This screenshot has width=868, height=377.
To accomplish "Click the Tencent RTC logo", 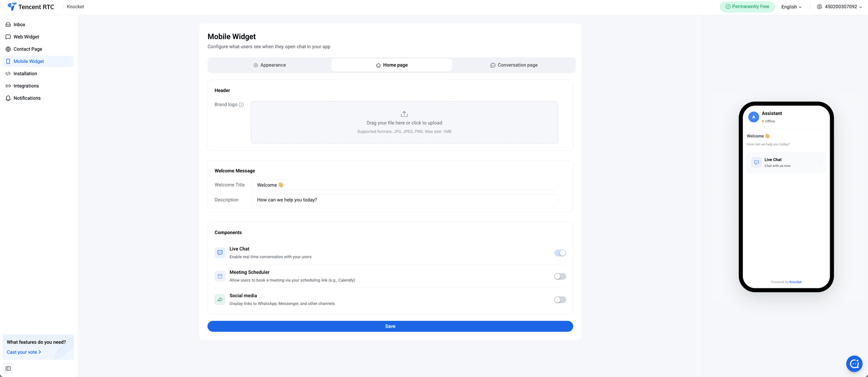I will 31,7.
